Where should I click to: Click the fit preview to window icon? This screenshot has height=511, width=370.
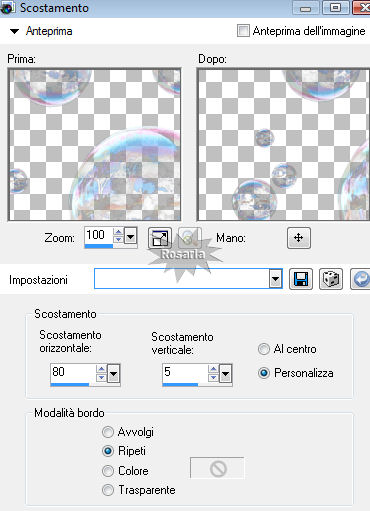coord(160,238)
